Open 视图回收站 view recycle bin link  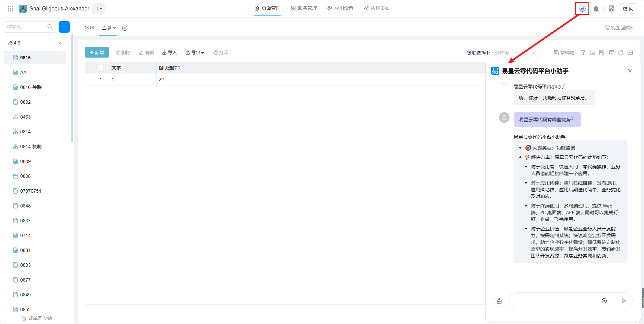[619, 28]
